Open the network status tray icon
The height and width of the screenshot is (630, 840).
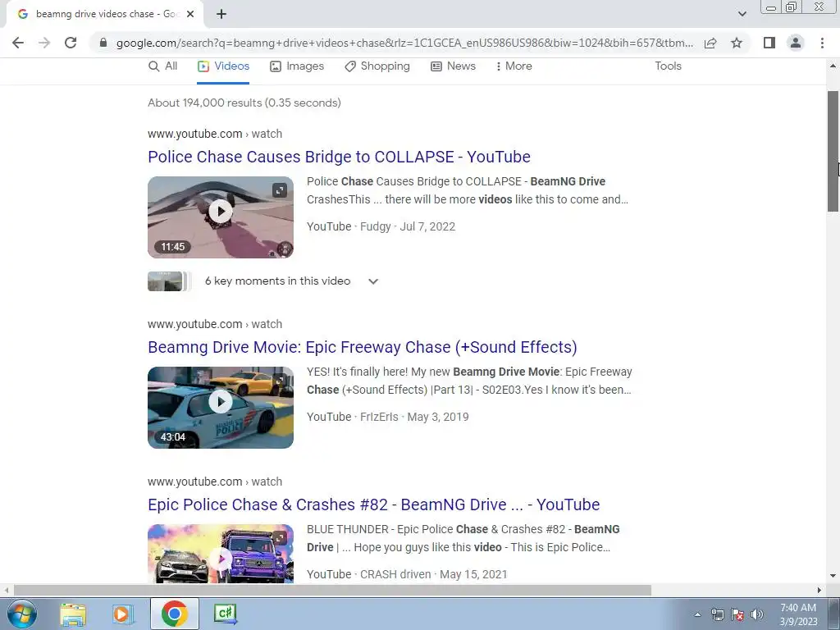point(717,614)
